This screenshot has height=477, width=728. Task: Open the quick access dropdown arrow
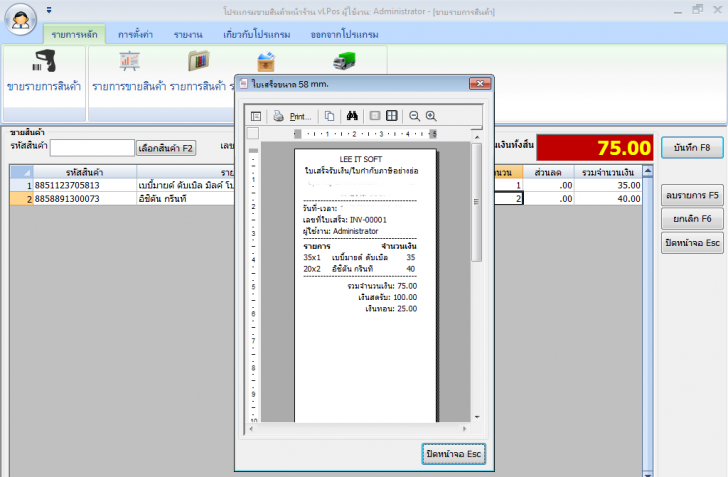pyautogui.click(x=49, y=10)
